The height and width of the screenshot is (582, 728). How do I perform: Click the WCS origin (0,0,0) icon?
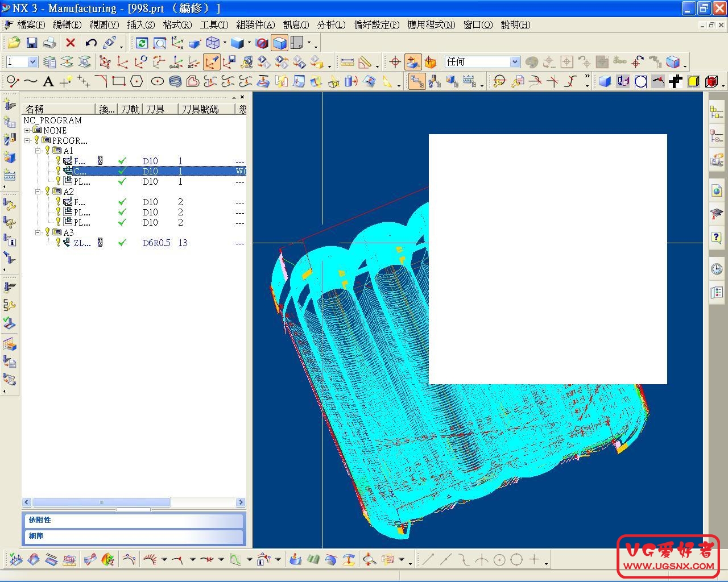[176, 62]
